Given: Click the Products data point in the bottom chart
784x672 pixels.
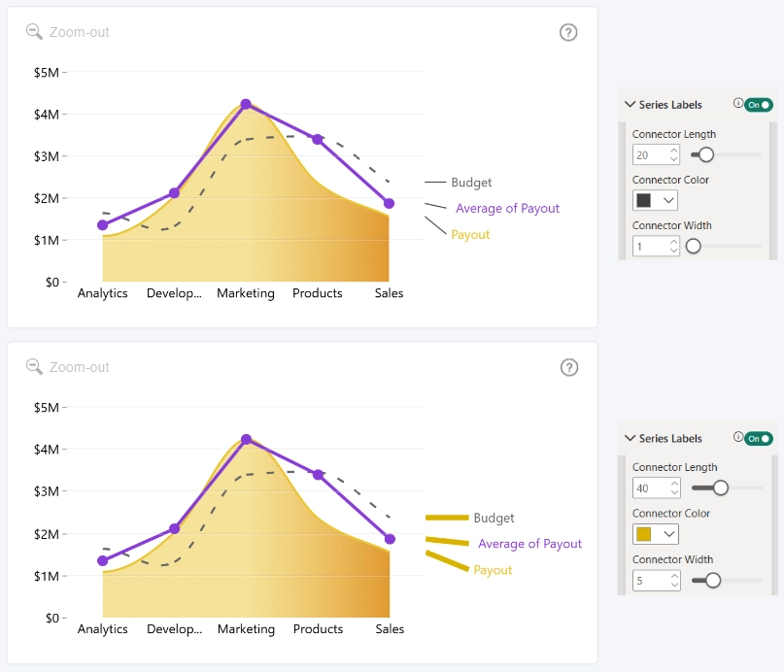Looking at the screenshot, I should pos(318,475).
